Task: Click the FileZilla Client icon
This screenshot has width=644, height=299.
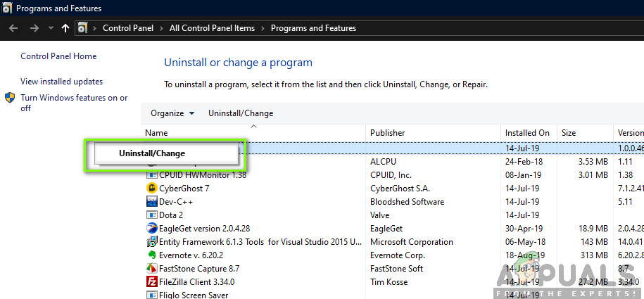Action: (151, 282)
